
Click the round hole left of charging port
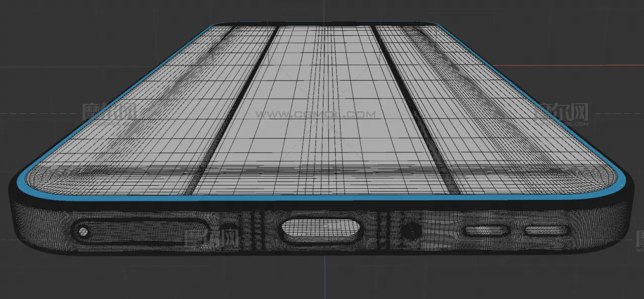[x=228, y=230]
